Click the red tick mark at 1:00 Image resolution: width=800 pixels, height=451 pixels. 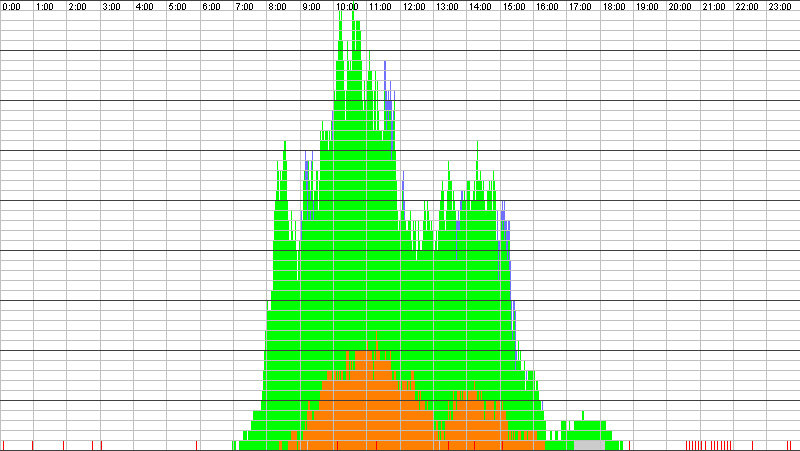click(x=33, y=445)
